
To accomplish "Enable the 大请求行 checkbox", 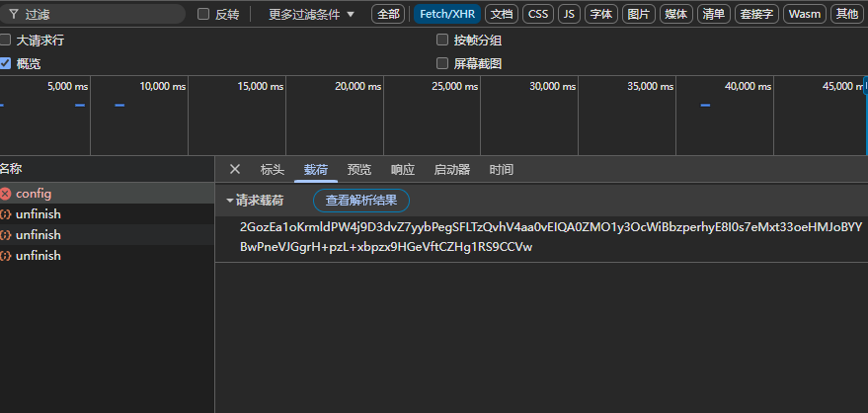I will 5,40.
